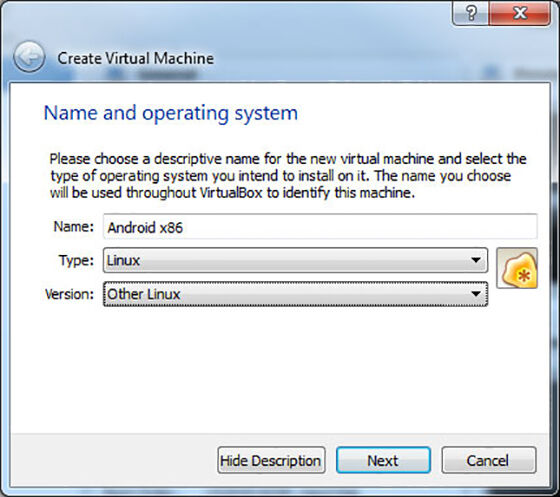Focus the Name field containing Android x86

click(320, 227)
